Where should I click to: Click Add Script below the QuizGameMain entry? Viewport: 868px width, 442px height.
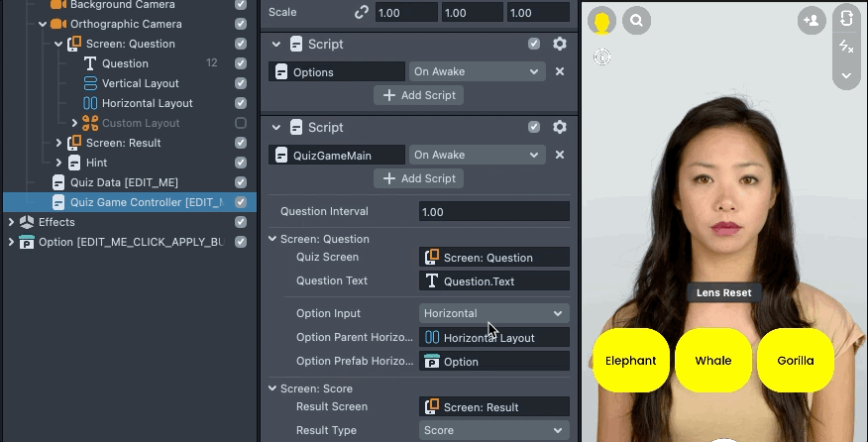[419, 178]
